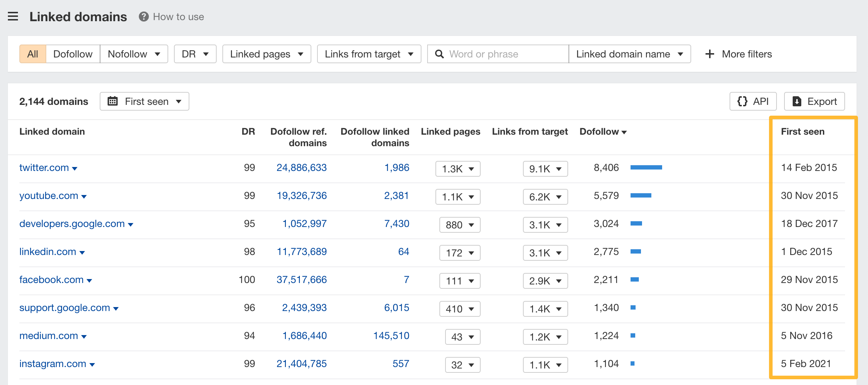Sort by DR column header

(x=248, y=131)
